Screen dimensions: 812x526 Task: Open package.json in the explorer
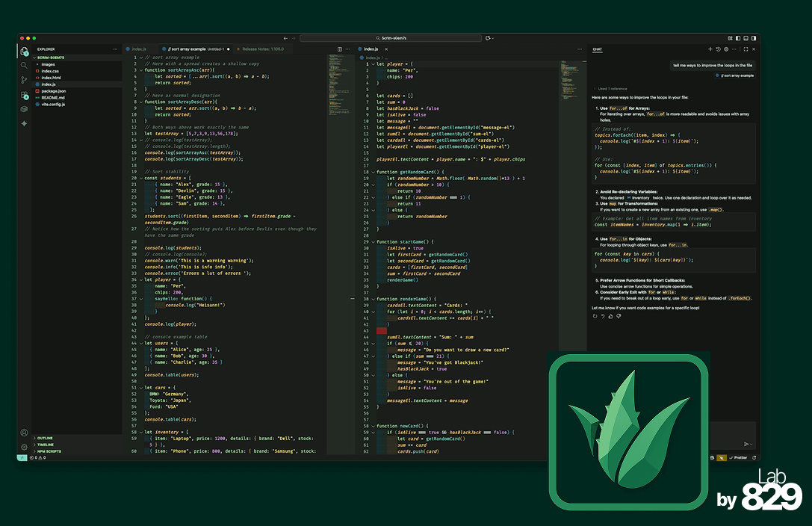pos(53,91)
